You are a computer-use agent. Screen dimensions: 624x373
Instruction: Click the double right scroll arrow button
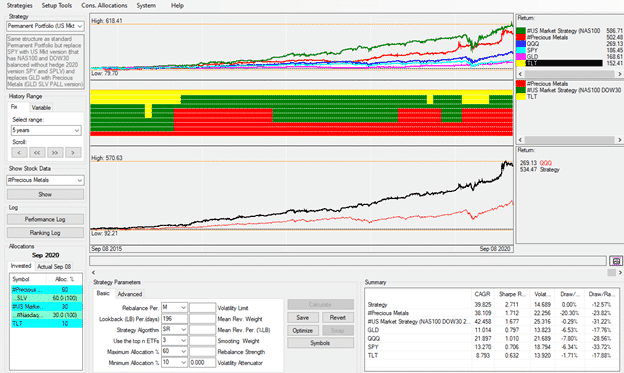[55, 152]
